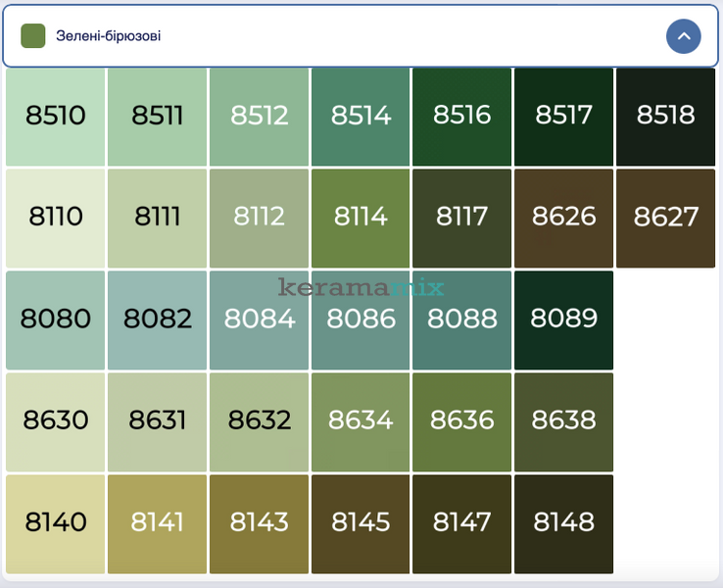Click the Зелені-бірюзові category header
Screen dimensions: 723x588
point(361,36)
